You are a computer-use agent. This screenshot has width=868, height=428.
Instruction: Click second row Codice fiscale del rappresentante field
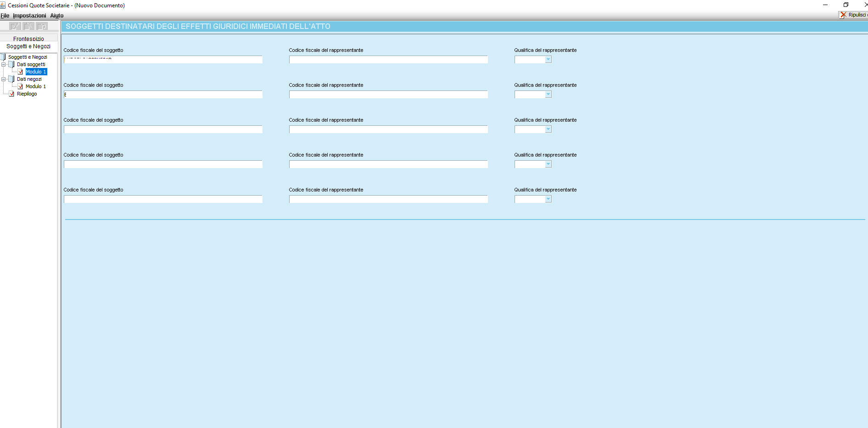pyautogui.click(x=388, y=95)
